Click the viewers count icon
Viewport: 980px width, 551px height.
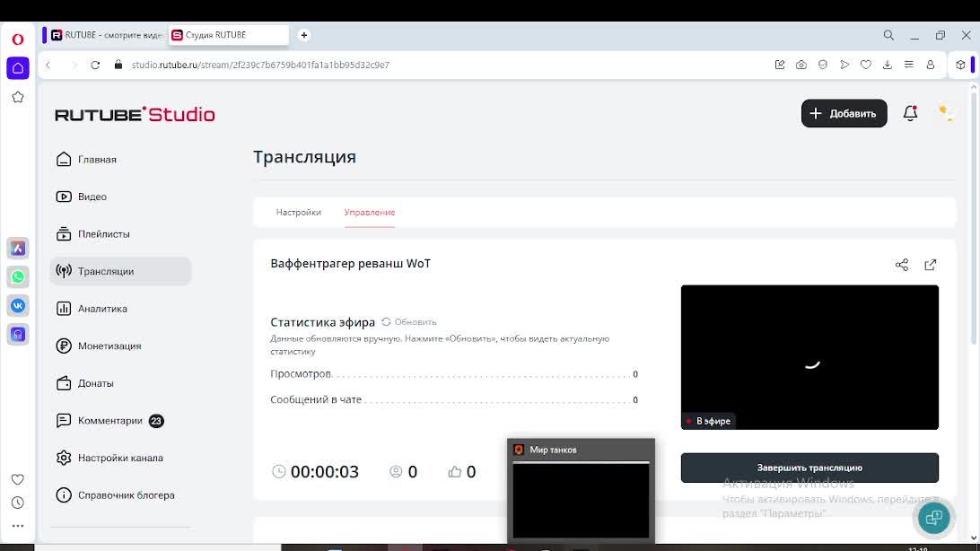click(396, 472)
